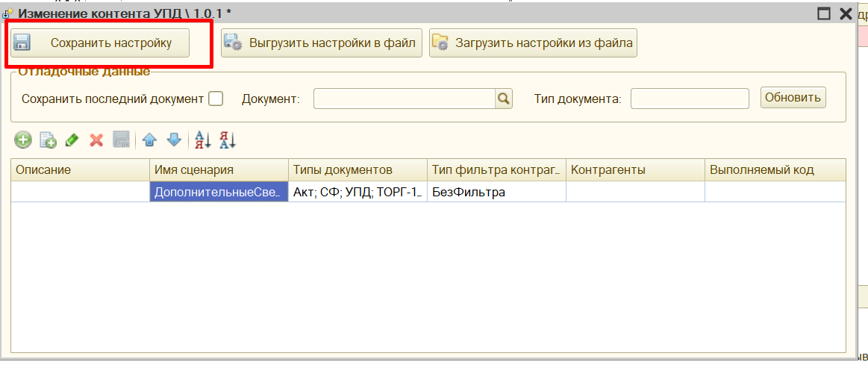Click the copy row icon
Image resolution: width=868 pixels, height=365 pixels.
pos(48,140)
